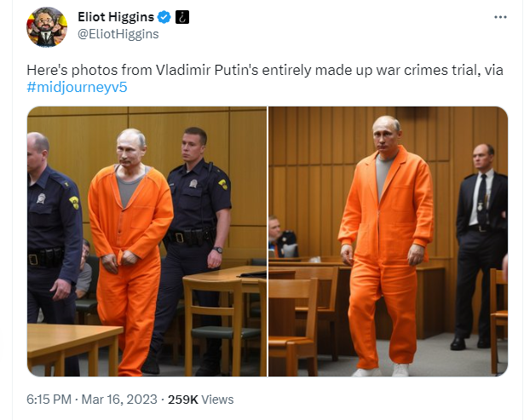Screen dimensions: 524x420
Task: Open the Eliot Higgins display name link
Action: 116,17
